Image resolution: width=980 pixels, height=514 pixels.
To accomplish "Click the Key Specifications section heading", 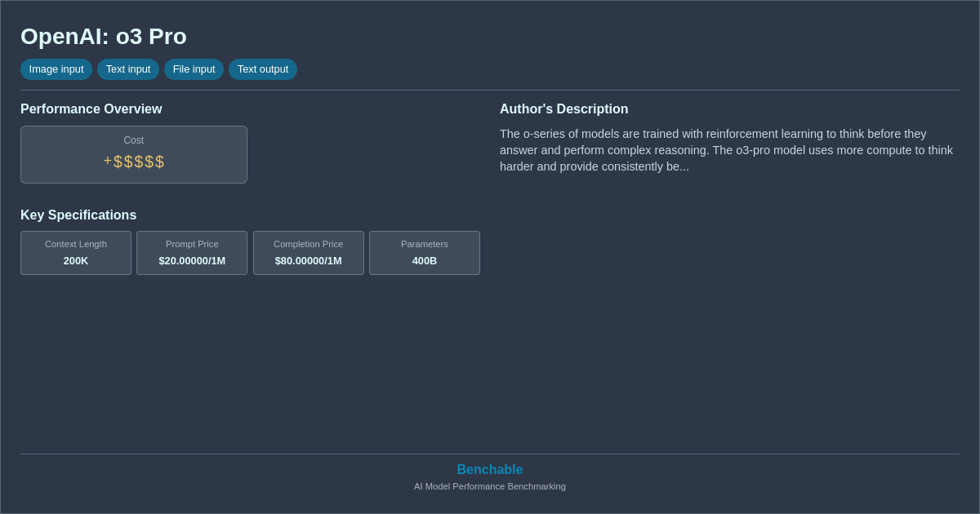I will [78, 215].
